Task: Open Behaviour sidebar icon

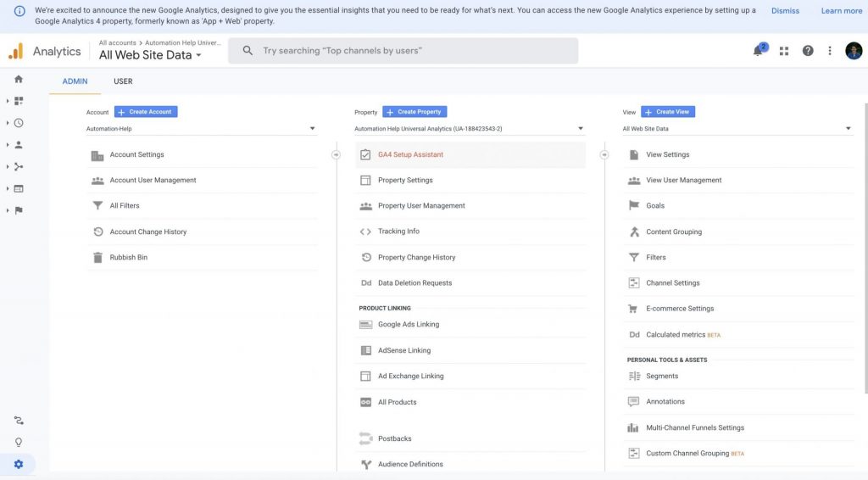Action: 19,188
